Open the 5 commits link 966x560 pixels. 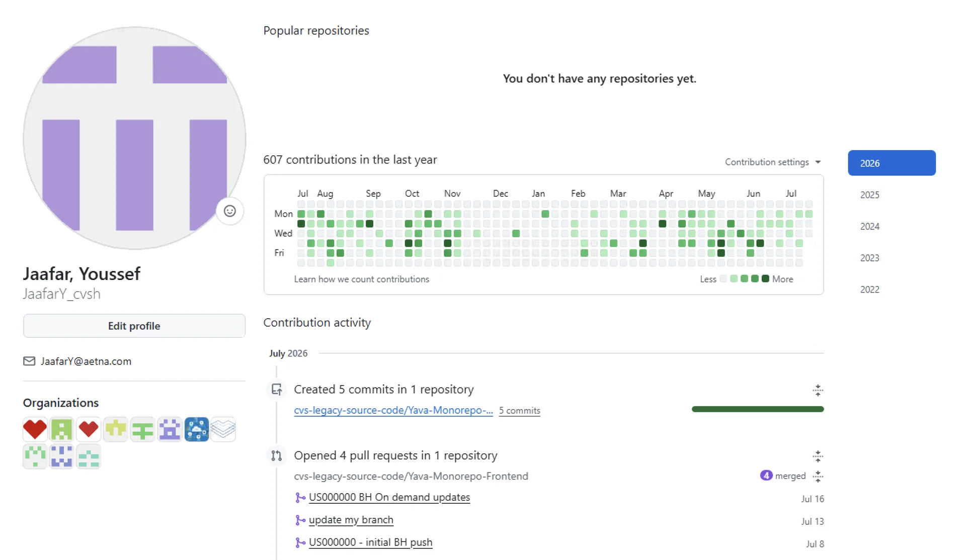[x=520, y=411]
